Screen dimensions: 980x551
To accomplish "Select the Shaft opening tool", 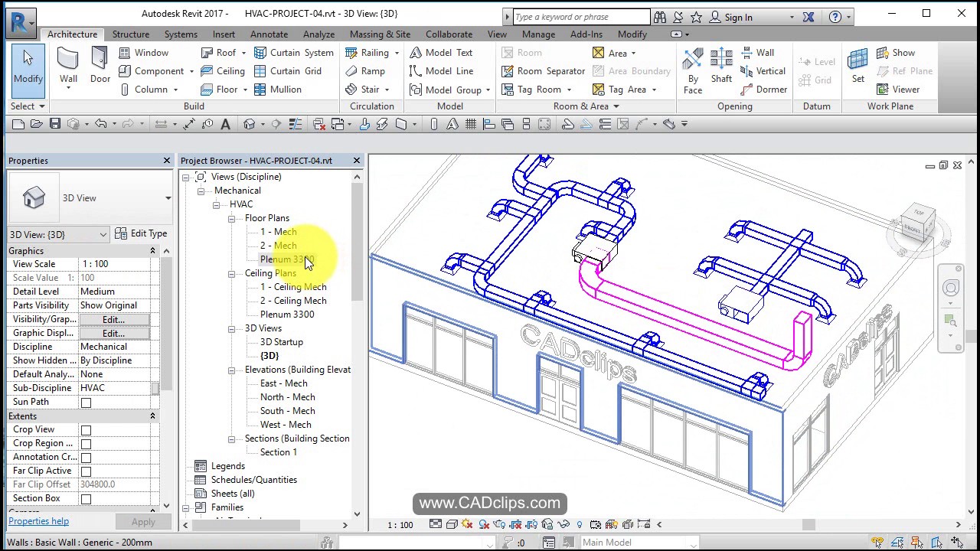I will (721, 67).
